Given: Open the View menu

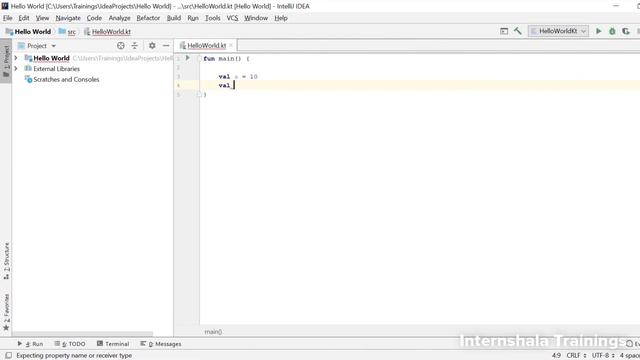Looking at the screenshot, I should click(42, 18).
